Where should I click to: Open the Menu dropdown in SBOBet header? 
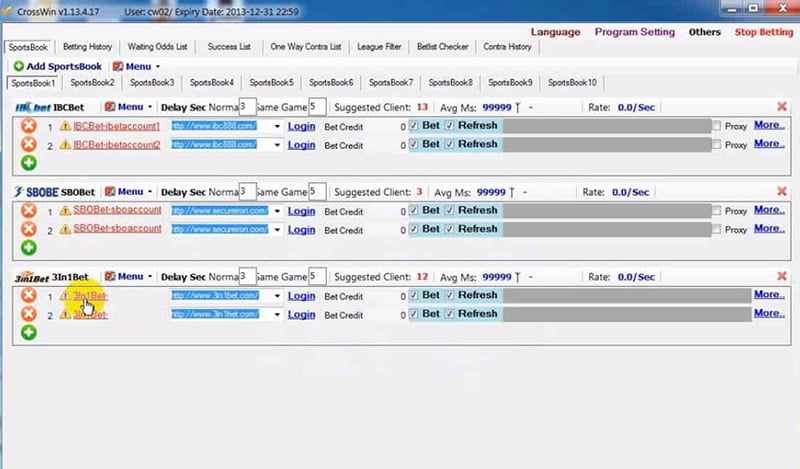[129, 191]
